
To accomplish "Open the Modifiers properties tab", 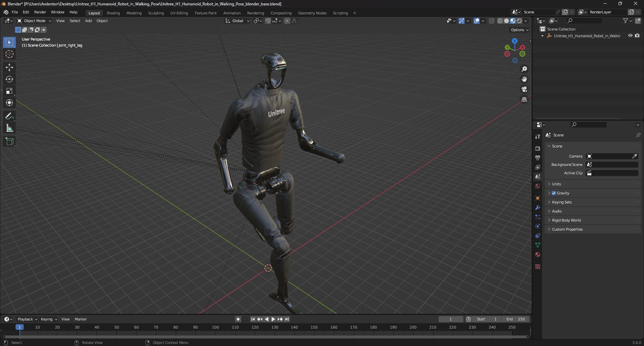I will (538, 208).
